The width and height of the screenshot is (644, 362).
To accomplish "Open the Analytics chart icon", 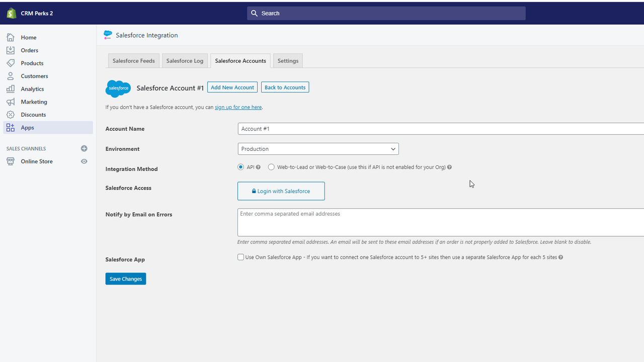I will [10, 88].
